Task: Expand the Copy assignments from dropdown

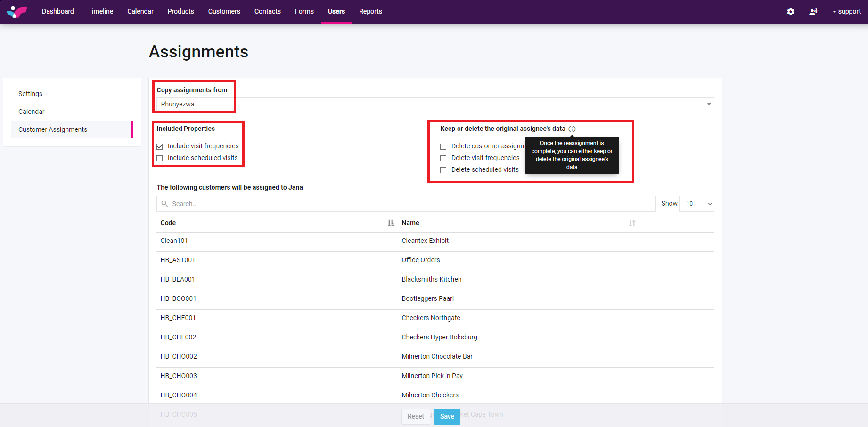Action: coord(708,105)
